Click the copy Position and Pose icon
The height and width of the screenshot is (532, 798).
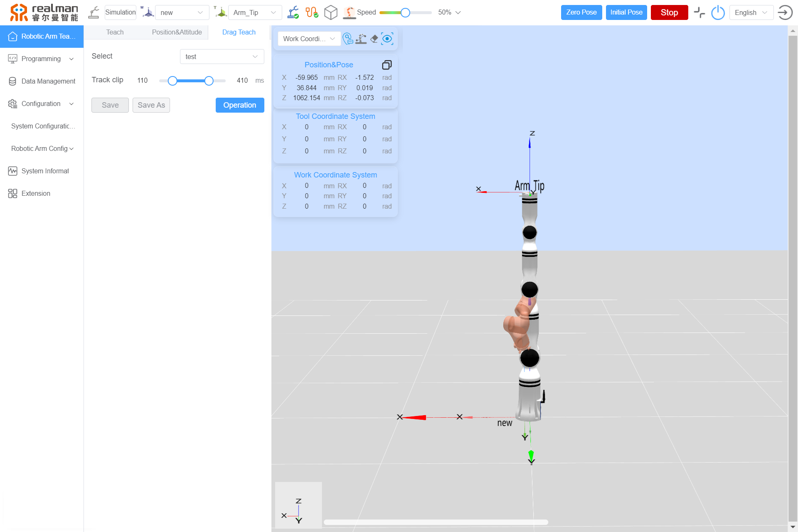pos(387,65)
